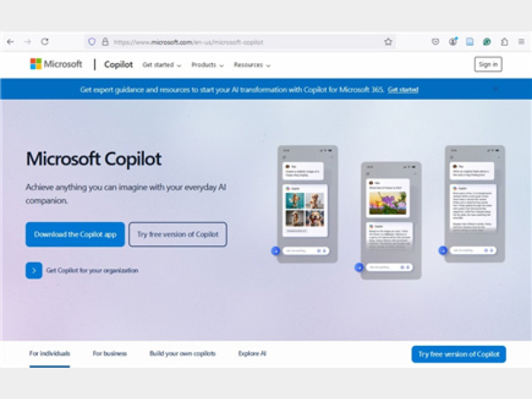Open the Copilot home link
This screenshot has width=532, height=399.
[x=118, y=65]
